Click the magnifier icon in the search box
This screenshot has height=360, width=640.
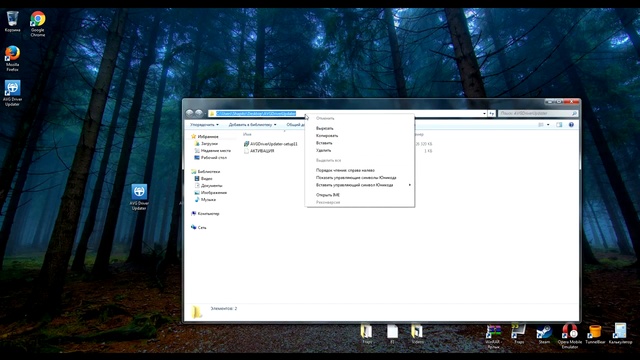[574, 113]
